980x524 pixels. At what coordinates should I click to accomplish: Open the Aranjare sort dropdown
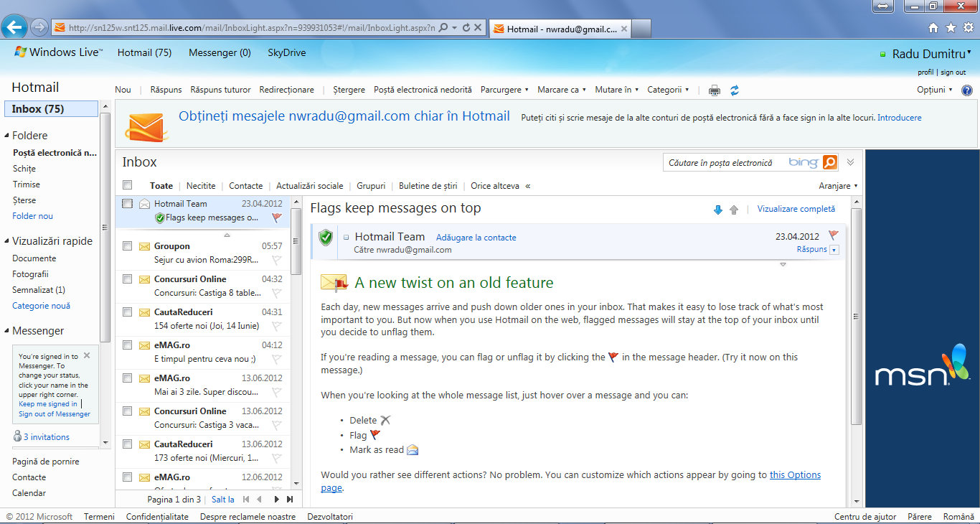pyautogui.click(x=838, y=186)
